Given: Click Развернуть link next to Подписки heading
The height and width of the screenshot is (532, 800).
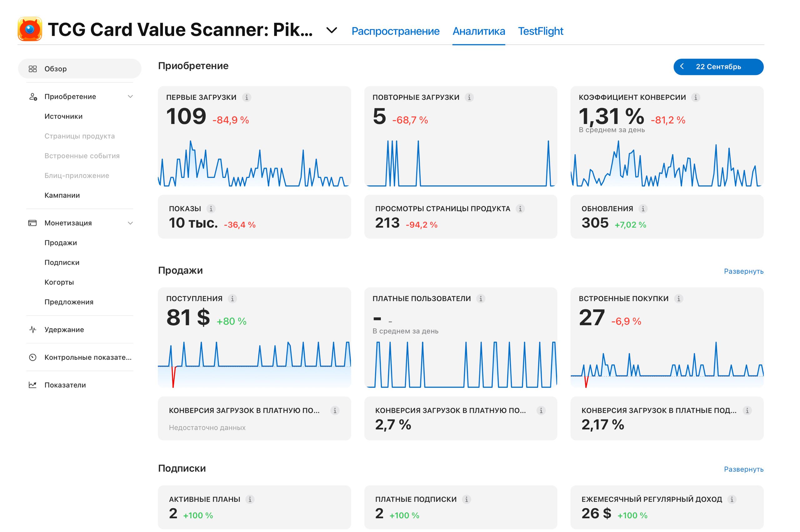Looking at the screenshot, I should tap(743, 469).
